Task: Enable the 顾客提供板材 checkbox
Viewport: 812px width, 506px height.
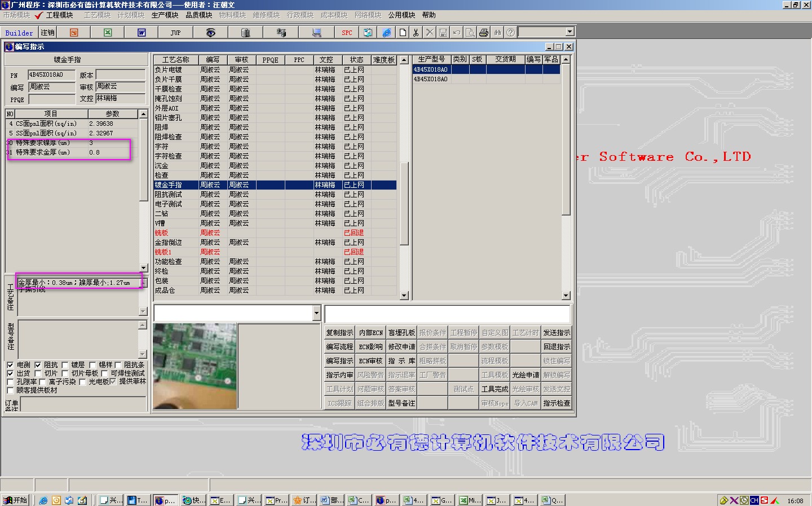Action: point(10,390)
